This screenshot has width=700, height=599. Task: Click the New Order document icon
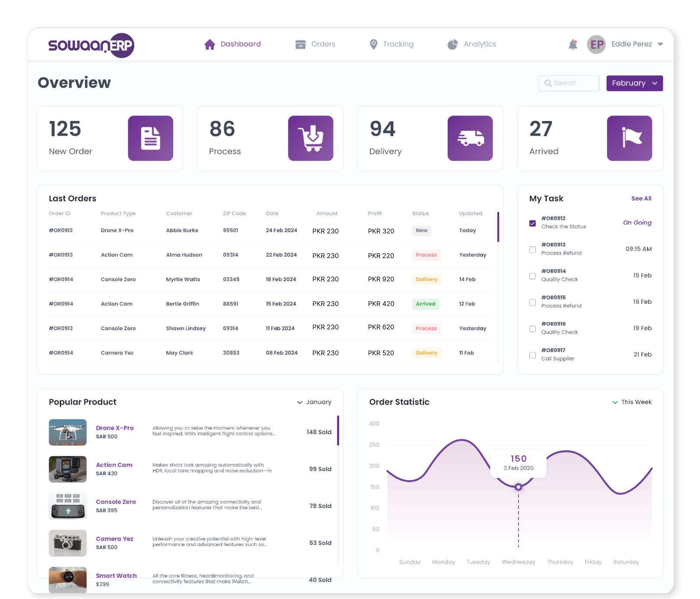click(150, 138)
